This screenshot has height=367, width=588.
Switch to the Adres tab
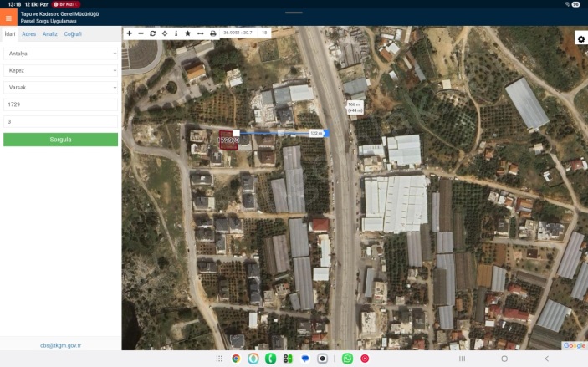(x=28, y=34)
